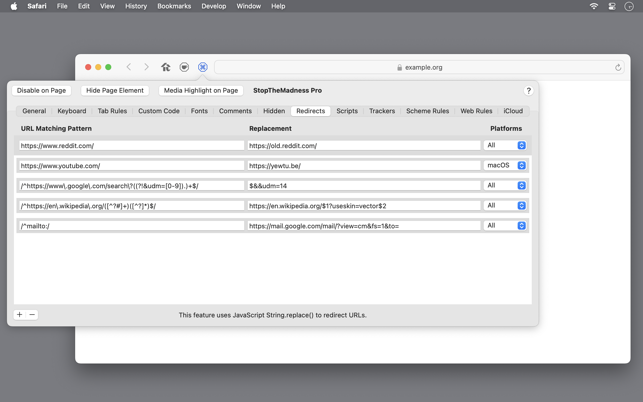Select the Redirects tab

[310, 111]
